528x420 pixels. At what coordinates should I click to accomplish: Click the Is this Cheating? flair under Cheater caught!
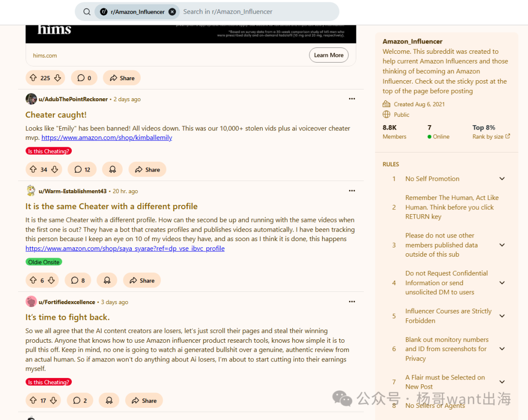(x=48, y=151)
